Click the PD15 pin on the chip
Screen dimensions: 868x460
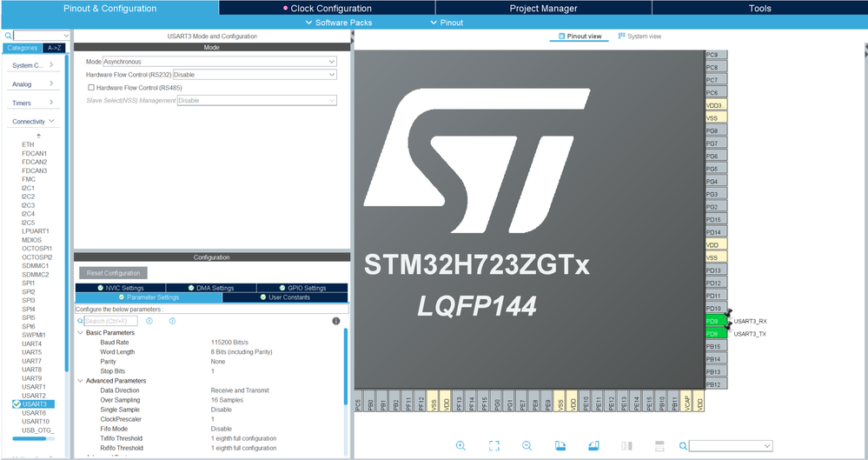click(x=716, y=219)
